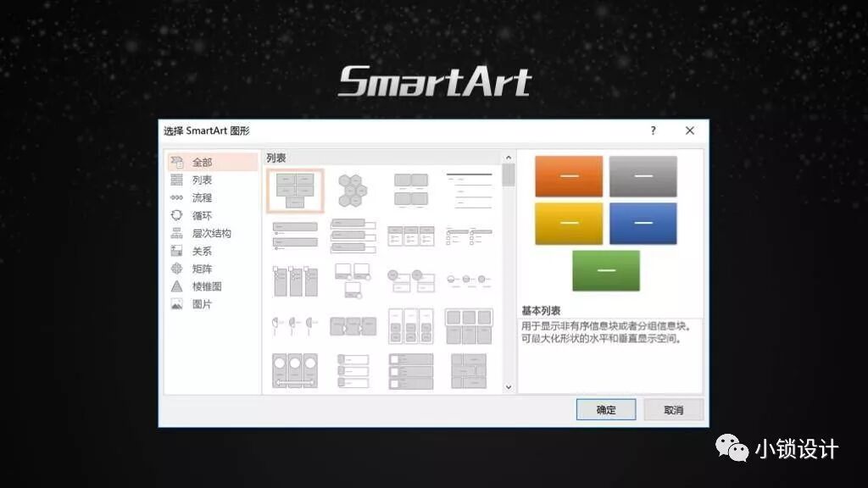Image resolution: width=868 pixels, height=488 pixels.
Task: Click the 图片 picture icon
Action: point(176,304)
